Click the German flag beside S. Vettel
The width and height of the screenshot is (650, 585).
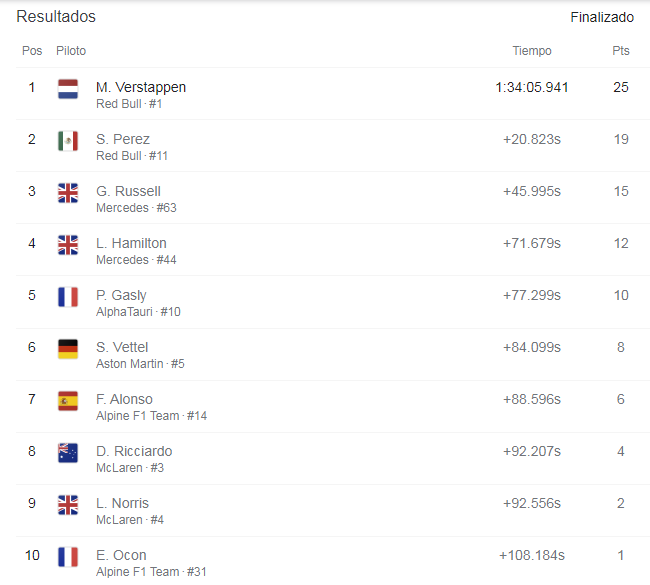pyautogui.click(x=68, y=349)
